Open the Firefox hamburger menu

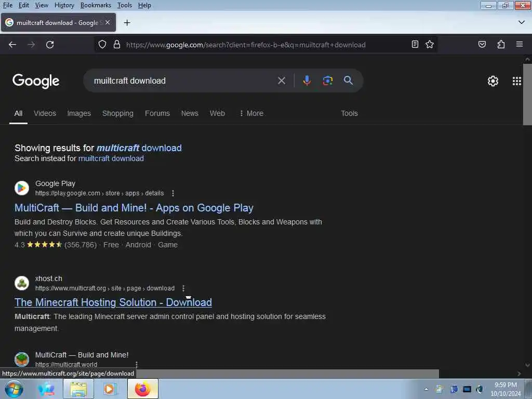(x=520, y=44)
